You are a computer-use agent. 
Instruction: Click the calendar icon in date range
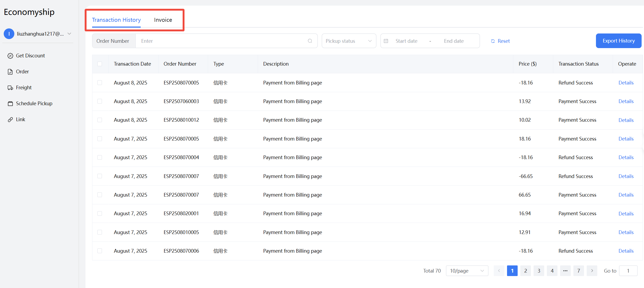pos(386,41)
